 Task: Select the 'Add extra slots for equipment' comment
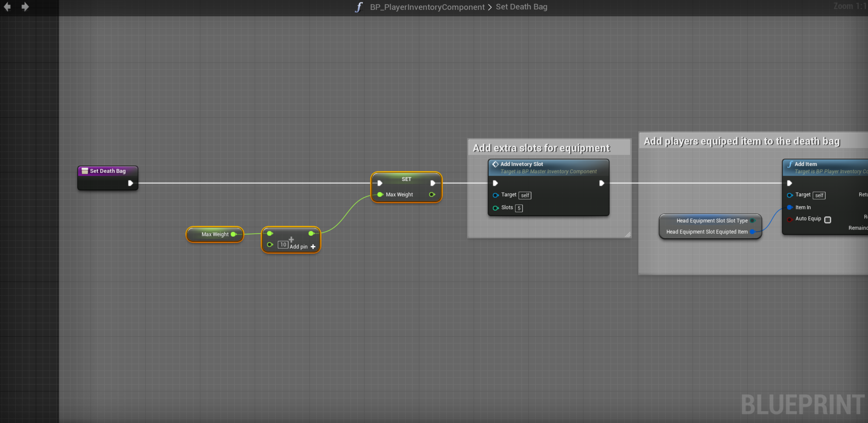point(541,148)
